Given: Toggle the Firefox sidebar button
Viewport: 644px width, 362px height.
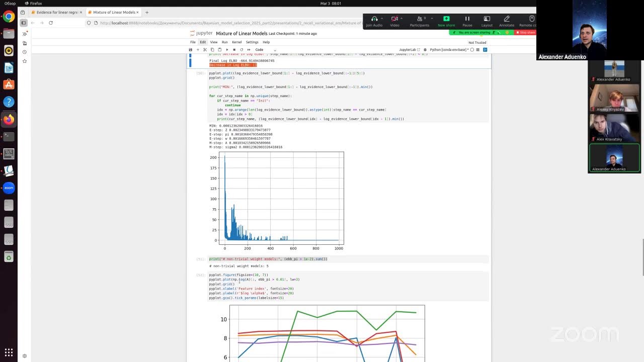Looking at the screenshot, I should point(23,23).
